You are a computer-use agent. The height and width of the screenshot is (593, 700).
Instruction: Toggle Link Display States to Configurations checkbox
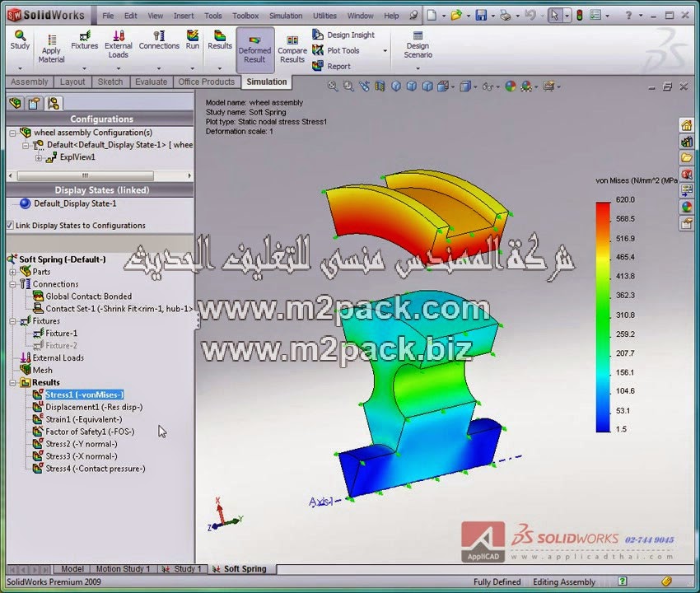pyautogui.click(x=10, y=226)
